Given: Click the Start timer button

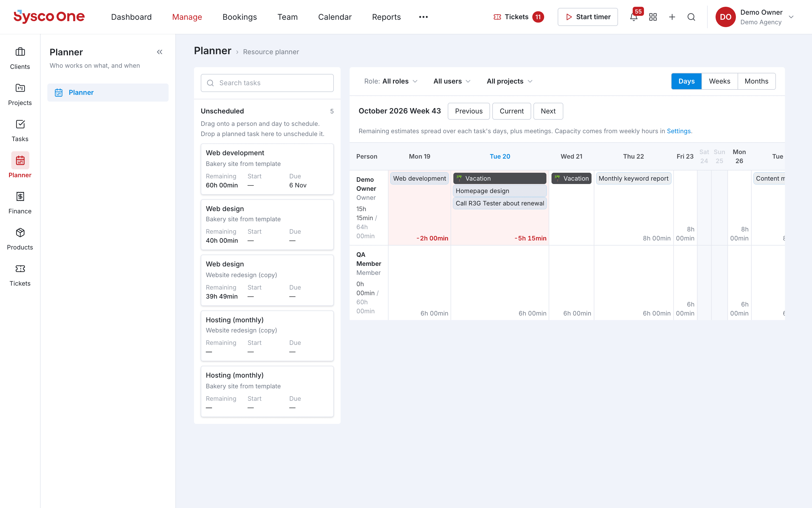Looking at the screenshot, I should click(x=588, y=17).
